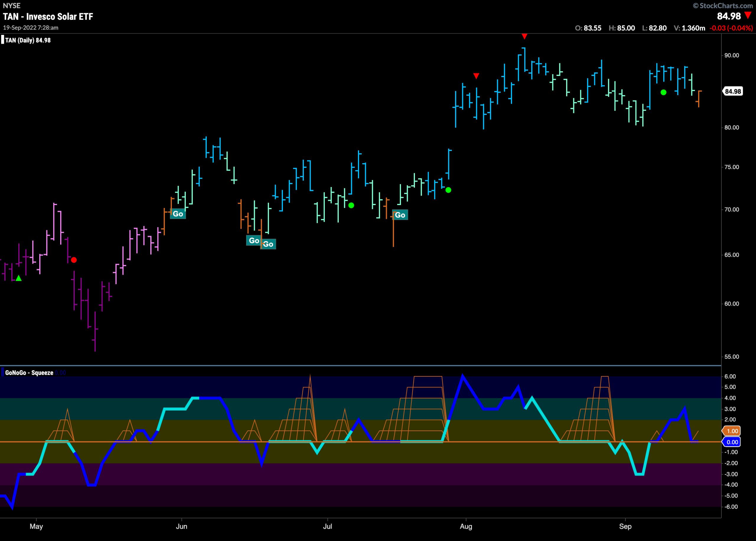Viewport: 756px width, 541px height.
Task: Click the Go label in mid-July
Action: 400,215
